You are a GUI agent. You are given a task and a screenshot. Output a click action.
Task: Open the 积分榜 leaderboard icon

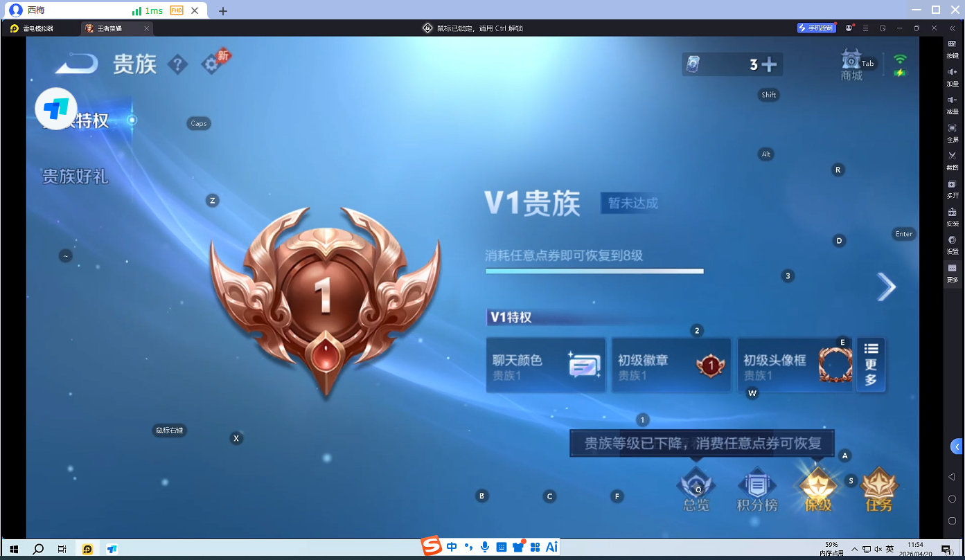pos(757,489)
